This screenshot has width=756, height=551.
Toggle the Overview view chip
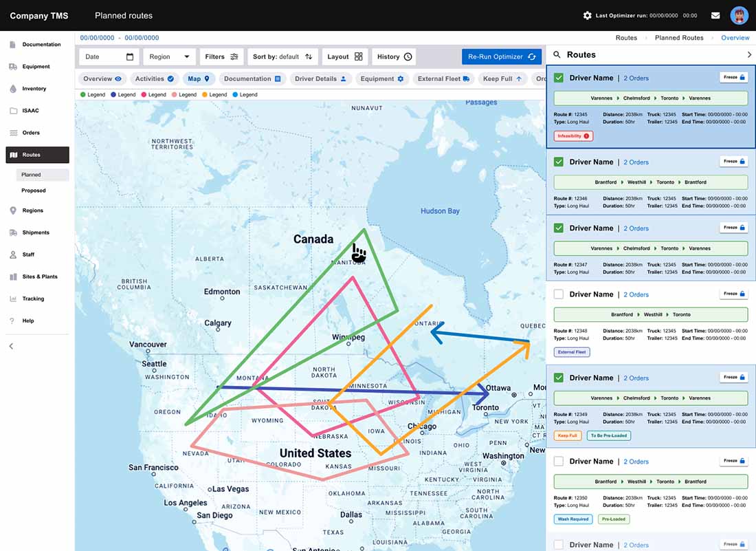click(x=102, y=78)
